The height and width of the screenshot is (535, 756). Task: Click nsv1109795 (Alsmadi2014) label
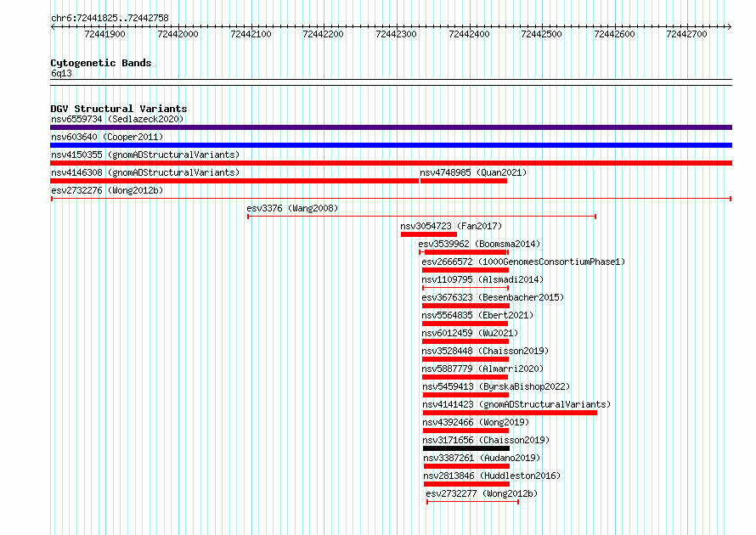click(482, 279)
